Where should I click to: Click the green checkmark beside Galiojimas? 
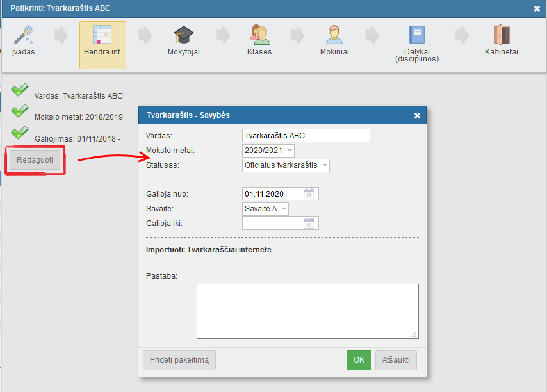click(20, 133)
